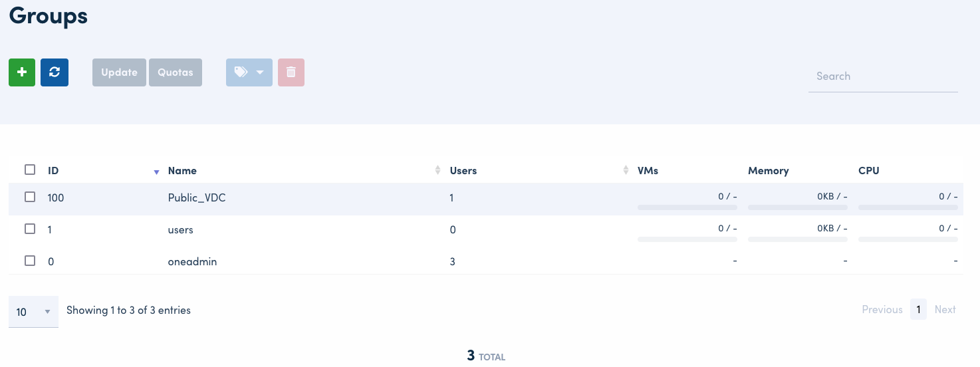Click the ID column sort arrow
Screen dimensions: 980x367
point(156,172)
